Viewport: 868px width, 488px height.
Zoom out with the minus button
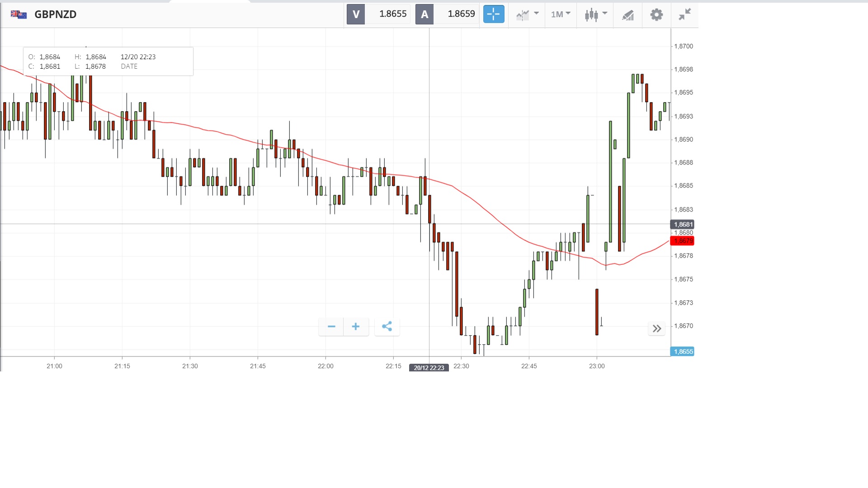331,327
